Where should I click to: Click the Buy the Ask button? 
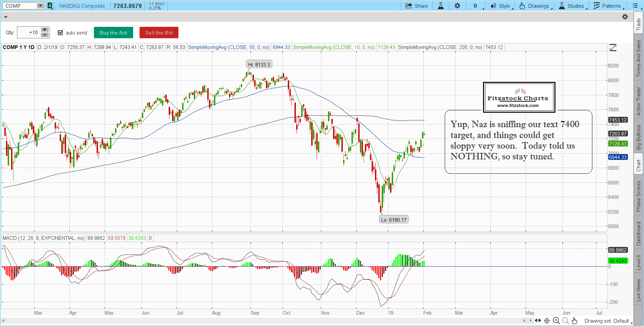pos(113,33)
